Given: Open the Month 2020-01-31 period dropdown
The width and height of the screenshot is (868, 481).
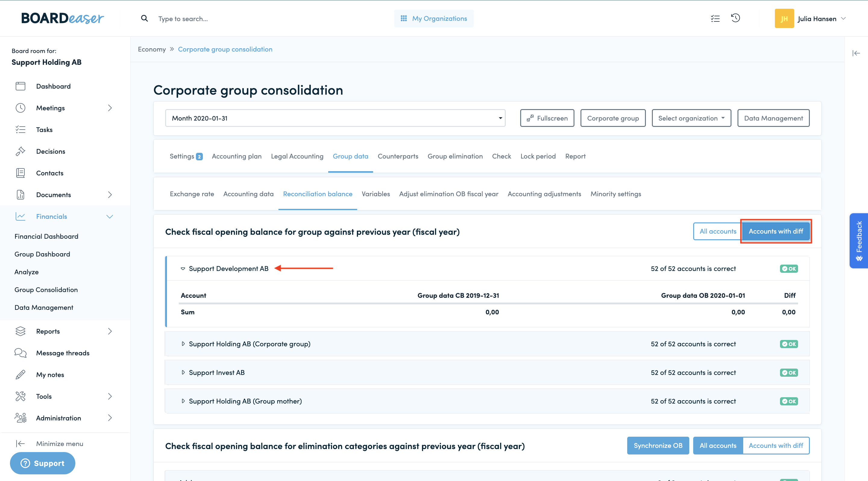Looking at the screenshot, I should click(335, 118).
